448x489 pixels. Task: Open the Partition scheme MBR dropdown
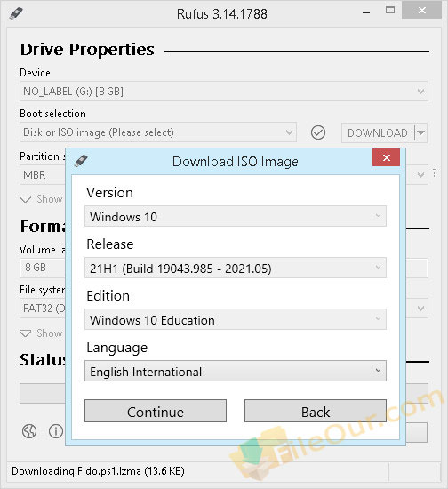[x=43, y=174]
